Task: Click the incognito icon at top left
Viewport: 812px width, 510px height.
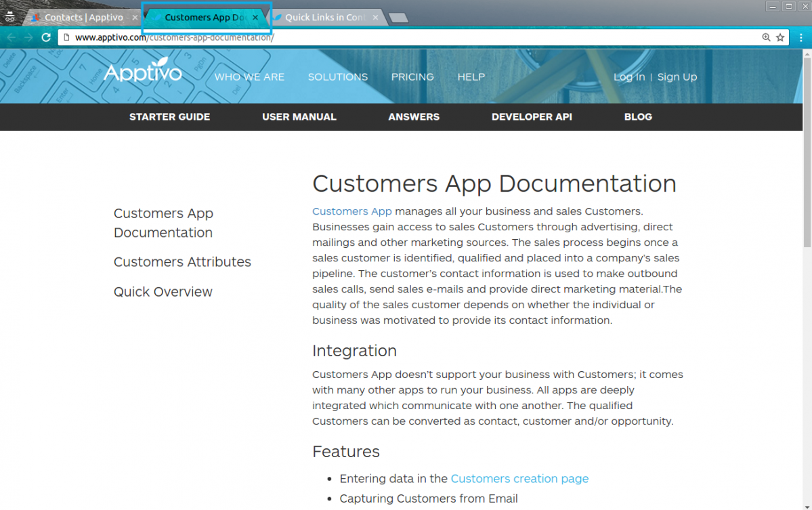Action: pyautogui.click(x=10, y=17)
